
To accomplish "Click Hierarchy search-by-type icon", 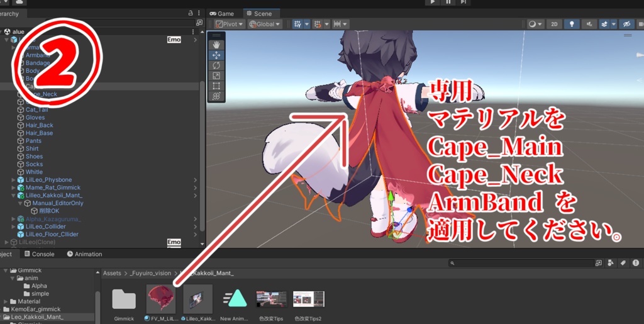I will 199,23.
